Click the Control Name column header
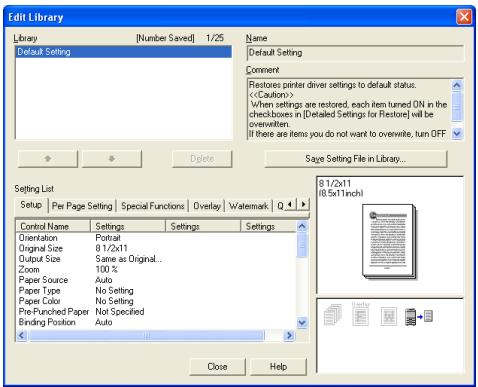 (53, 226)
